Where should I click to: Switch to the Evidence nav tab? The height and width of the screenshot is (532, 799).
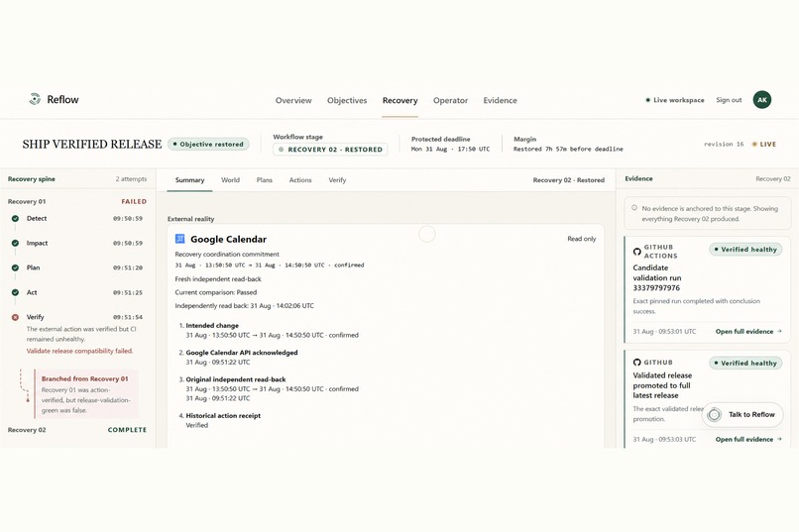500,100
